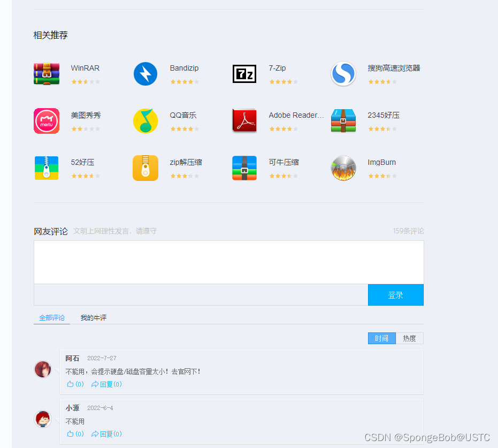The image size is (498, 448).
Task: Click 阿石's user avatar
Action: tap(43, 369)
